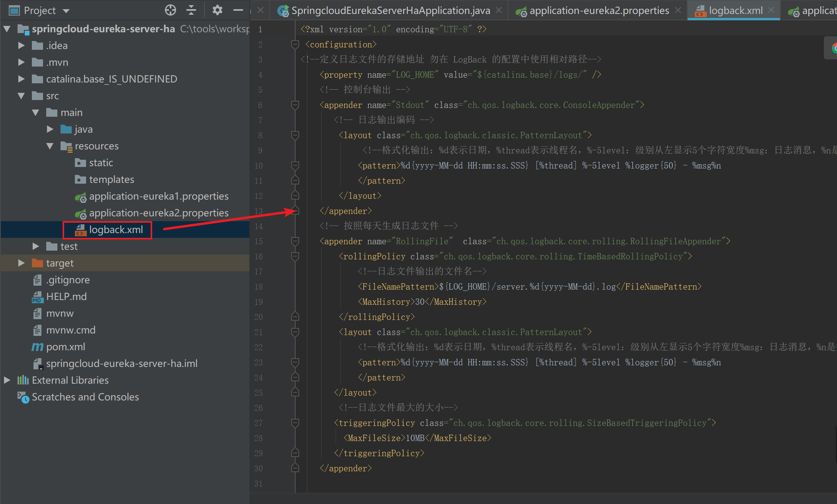This screenshot has height=504, width=837.
Task: Open the Project view dropdown
Action: (67, 11)
